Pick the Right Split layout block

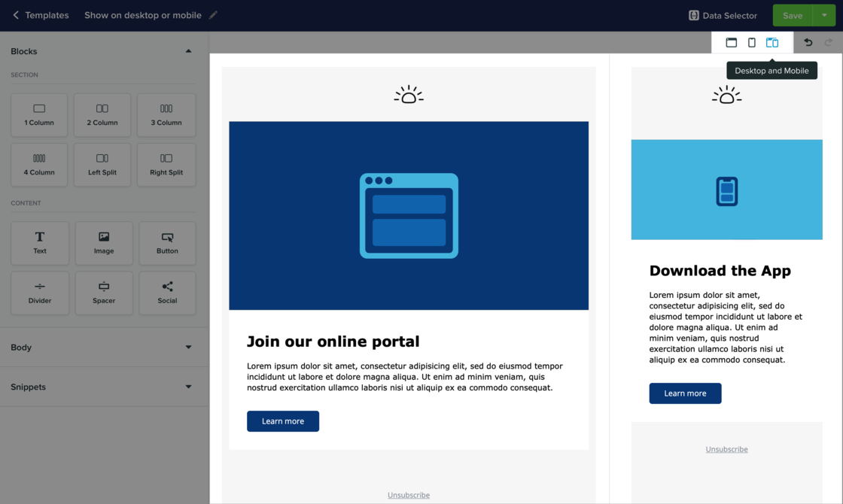tap(166, 164)
